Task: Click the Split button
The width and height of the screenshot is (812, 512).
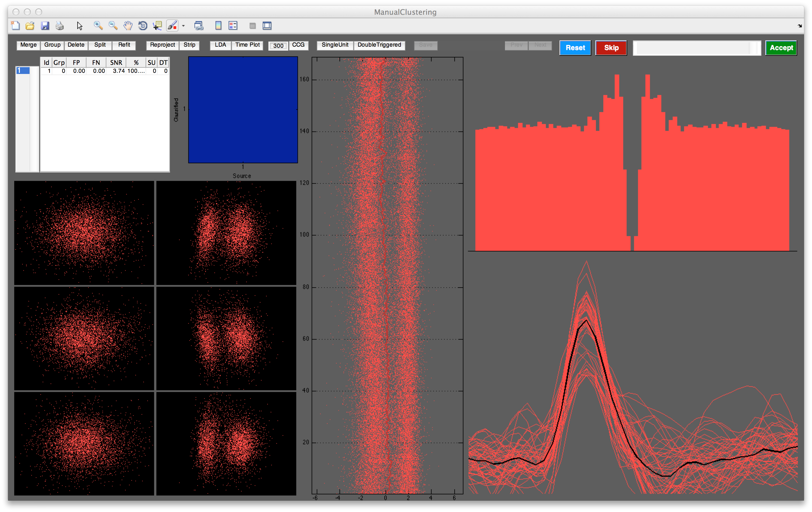Action: click(x=100, y=45)
